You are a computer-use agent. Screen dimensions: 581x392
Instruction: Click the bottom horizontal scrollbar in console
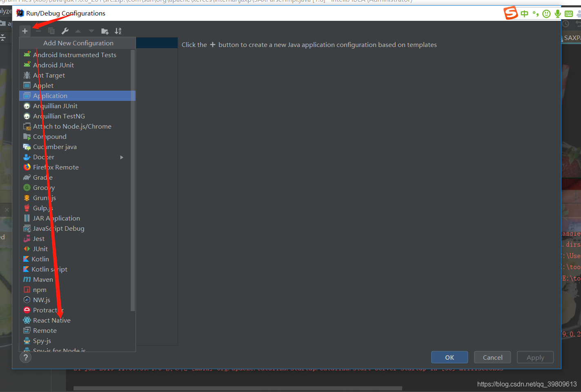(x=238, y=388)
